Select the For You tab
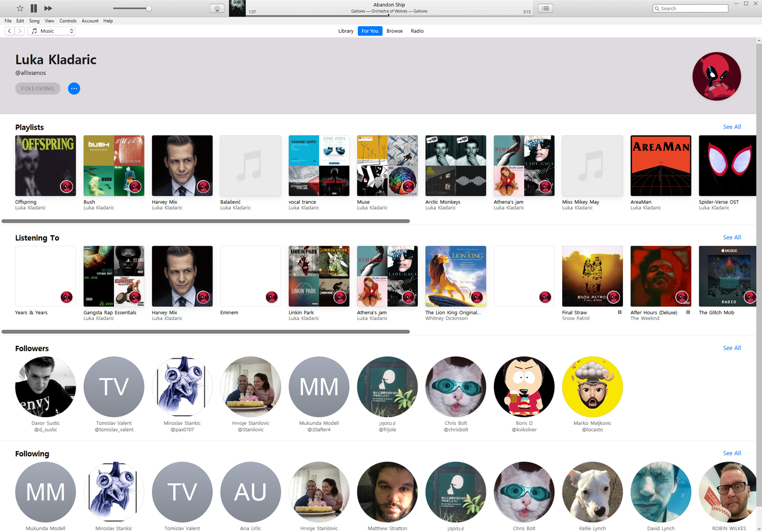This screenshot has width=762, height=532. click(370, 31)
